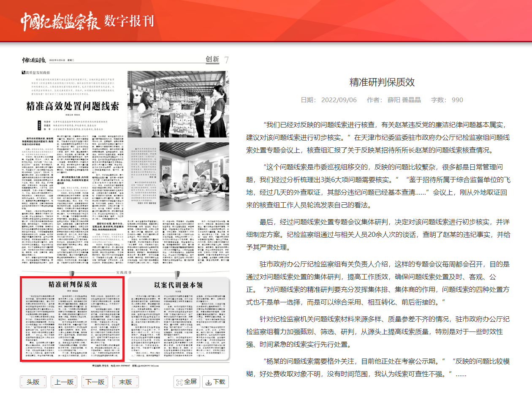Click the paragraph starting 这个问题线索是市委巡视组移交的
The image size is (532, 402).
click(379, 186)
